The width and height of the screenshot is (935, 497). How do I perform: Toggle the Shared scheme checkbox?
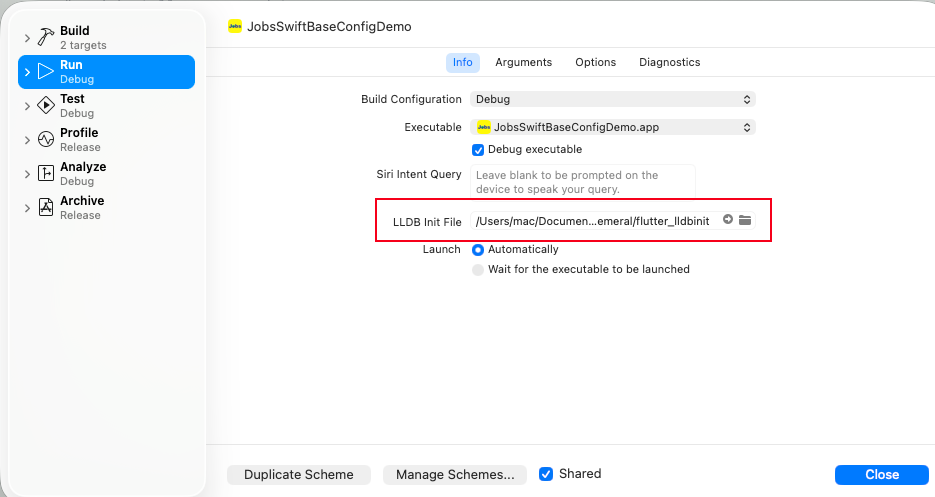click(x=546, y=474)
